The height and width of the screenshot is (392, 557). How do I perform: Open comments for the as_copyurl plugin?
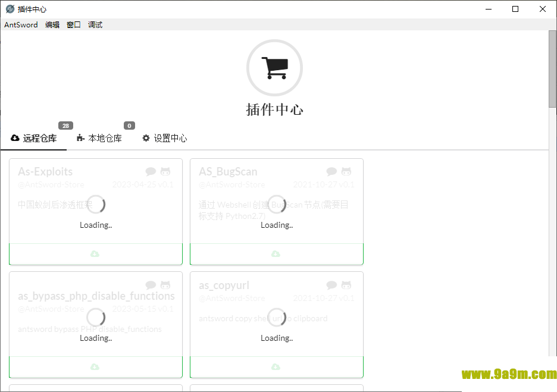(331, 285)
